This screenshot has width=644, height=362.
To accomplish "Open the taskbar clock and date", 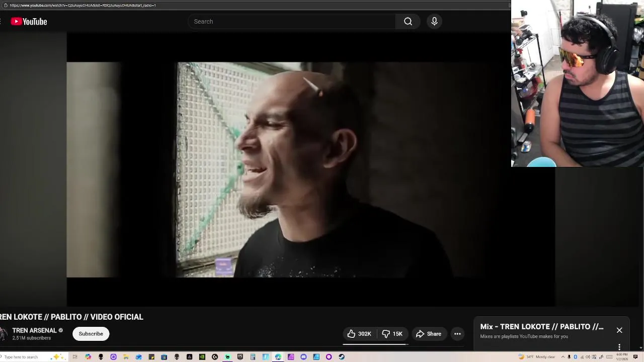I will pos(622,357).
